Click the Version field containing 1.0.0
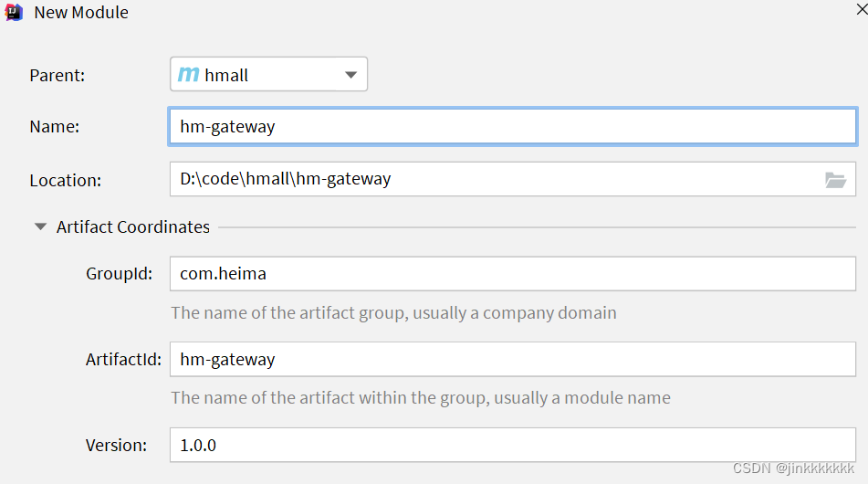This screenshot has width=868, height=484. pos(513,445)
